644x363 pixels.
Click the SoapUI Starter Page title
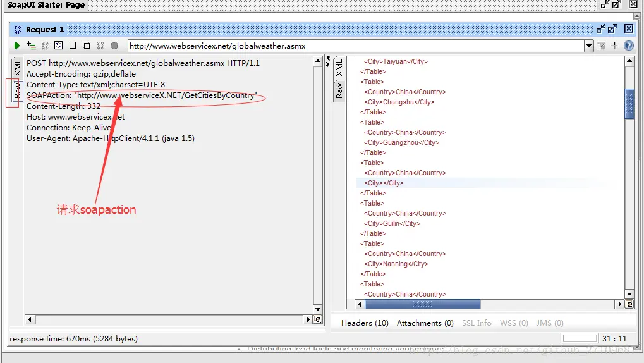tap(46, 5)
